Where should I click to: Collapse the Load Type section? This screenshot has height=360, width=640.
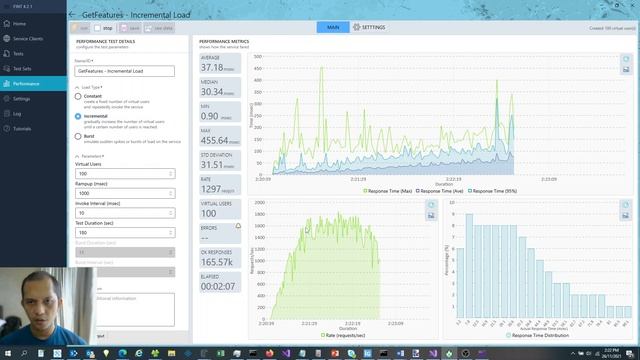pos(77,87)
